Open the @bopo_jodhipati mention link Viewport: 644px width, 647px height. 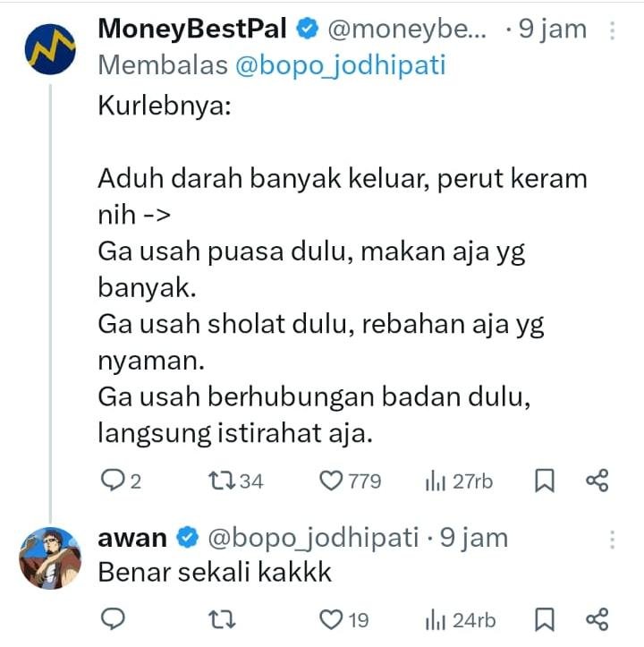pos(341,65)
